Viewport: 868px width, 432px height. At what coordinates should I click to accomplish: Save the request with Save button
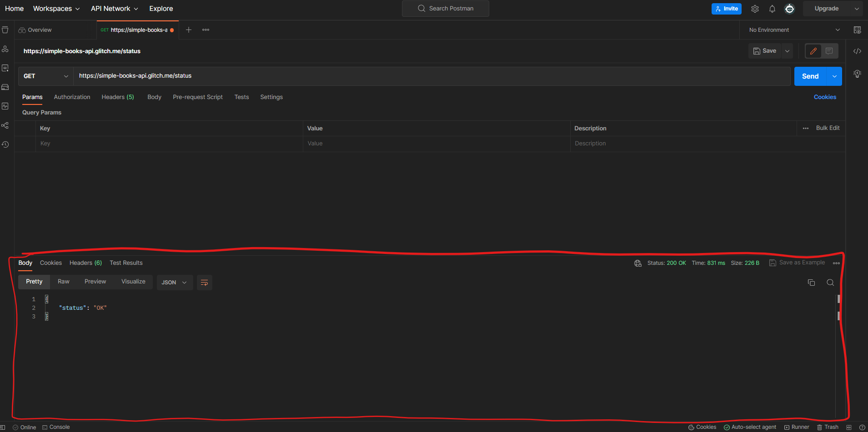(765, 51)
